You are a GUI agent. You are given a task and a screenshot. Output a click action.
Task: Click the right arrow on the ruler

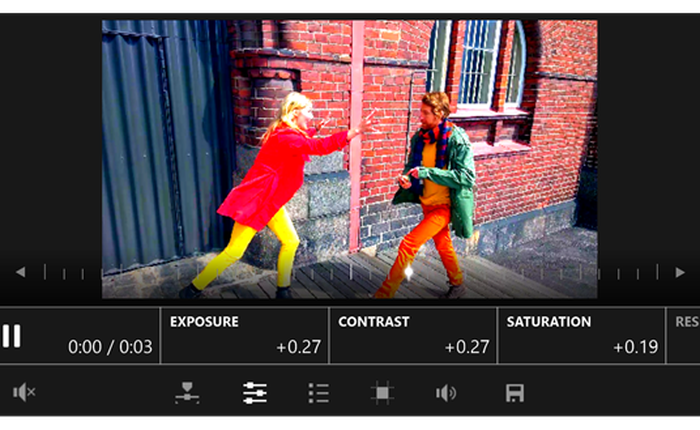[x=680, y=272]
